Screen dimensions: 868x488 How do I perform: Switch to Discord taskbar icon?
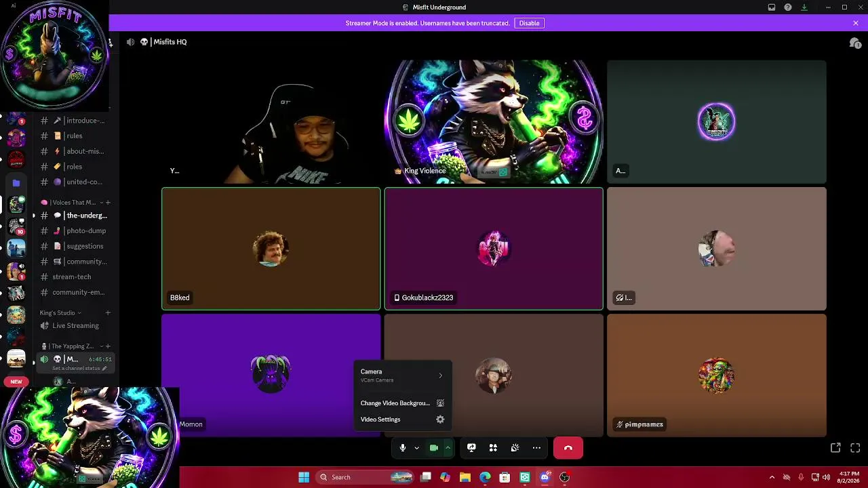[545, 477]
